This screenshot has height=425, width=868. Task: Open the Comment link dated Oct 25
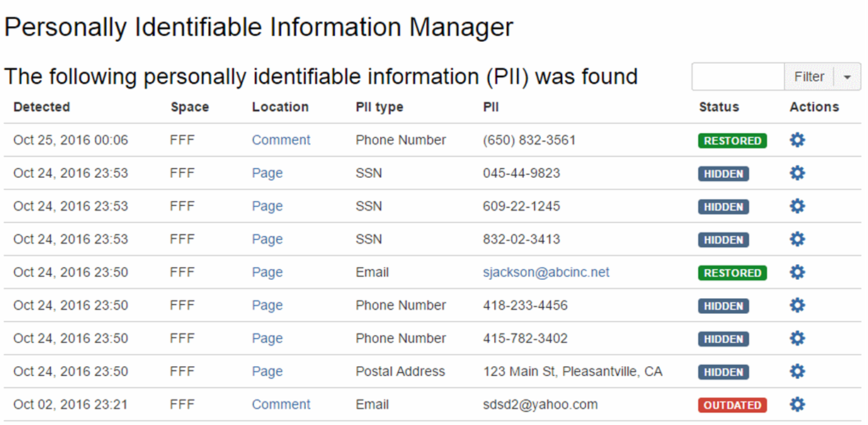click(x=281, y=140)
